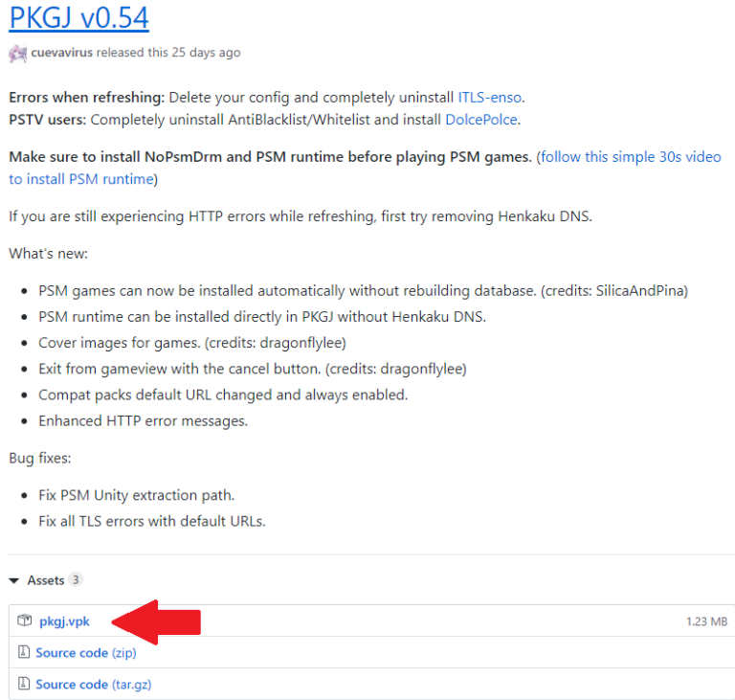Collapse the Assets disclosure triangle
The height and width of the screenshot is (700, 735).
tap(14, 581)
